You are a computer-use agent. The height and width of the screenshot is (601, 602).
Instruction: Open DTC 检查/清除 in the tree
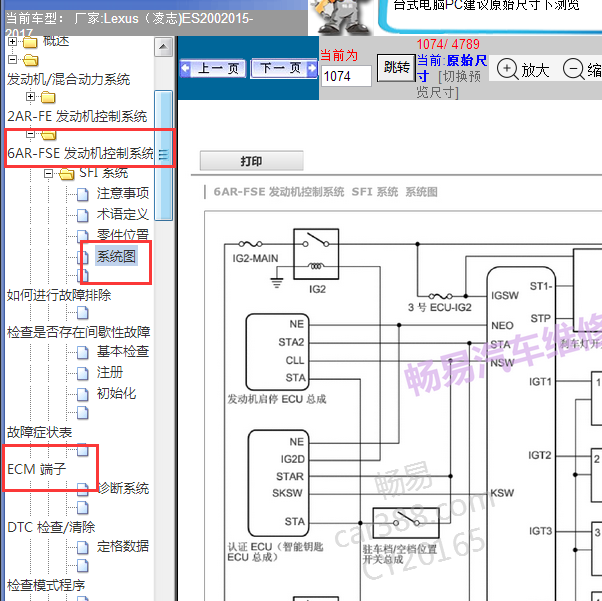51,527
